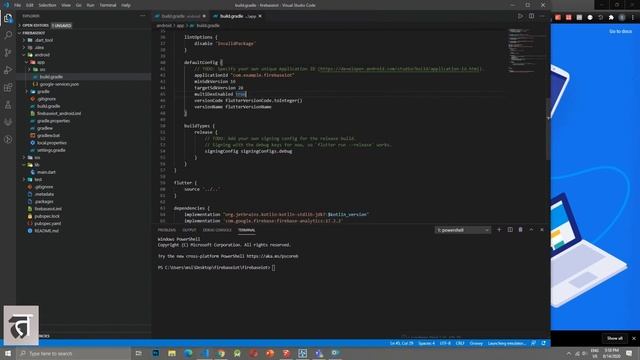
Task: Add a new terminal with plus icon
Action: (499, 230)
